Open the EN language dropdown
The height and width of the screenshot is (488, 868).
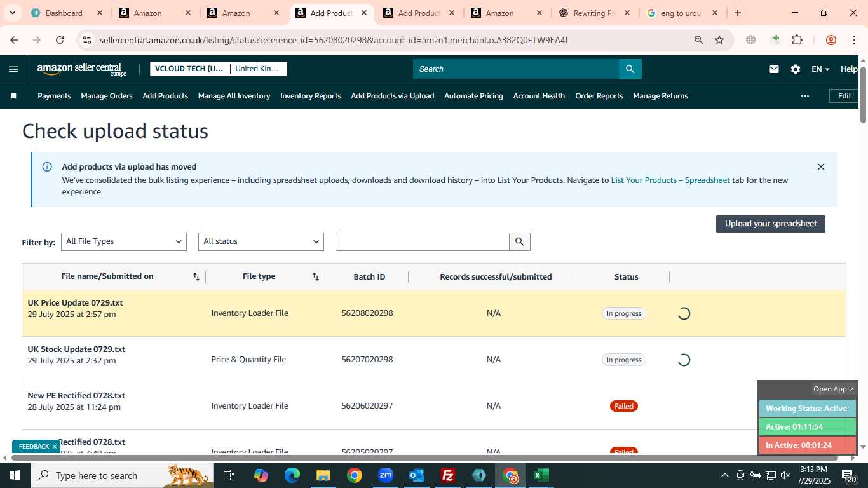[820, 69]
